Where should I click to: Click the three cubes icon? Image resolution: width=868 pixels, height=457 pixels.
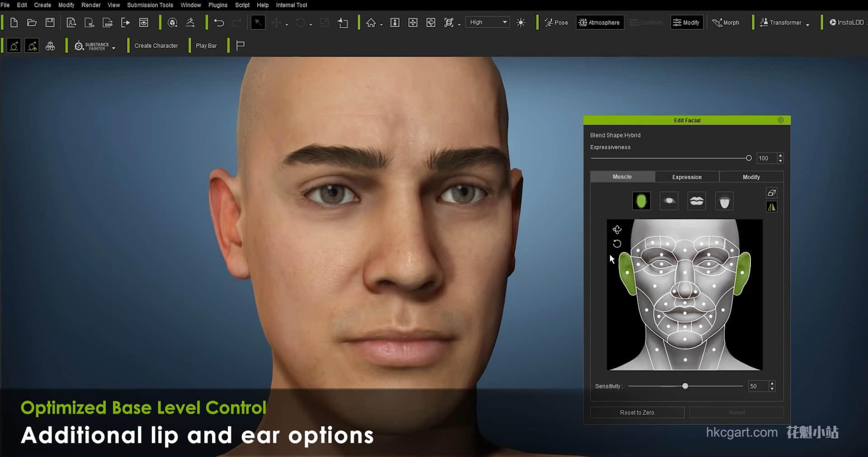(50, 46)
